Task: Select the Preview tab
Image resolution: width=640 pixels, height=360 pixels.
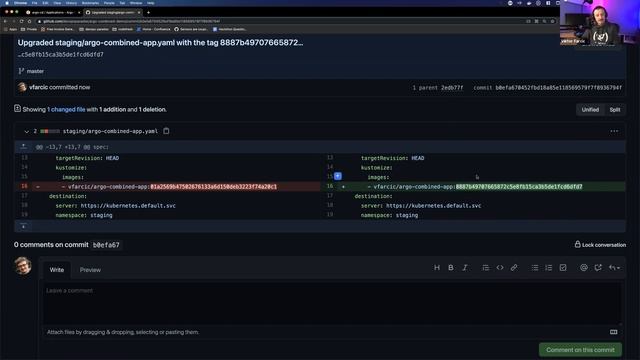Action: (90, 270)
